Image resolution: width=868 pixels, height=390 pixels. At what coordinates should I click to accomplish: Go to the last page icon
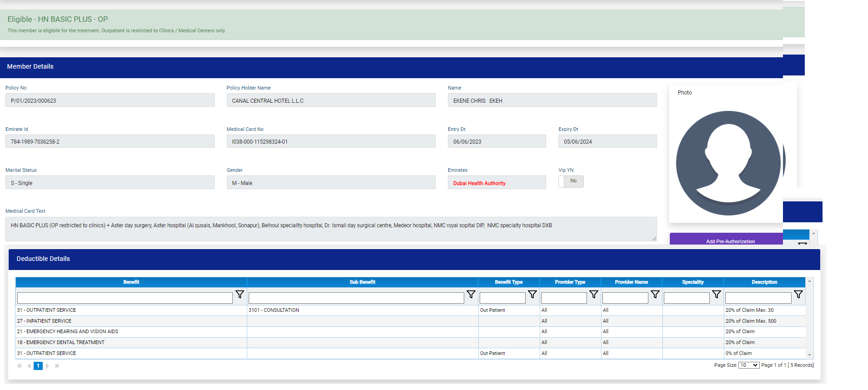click(x=57, y=366)
